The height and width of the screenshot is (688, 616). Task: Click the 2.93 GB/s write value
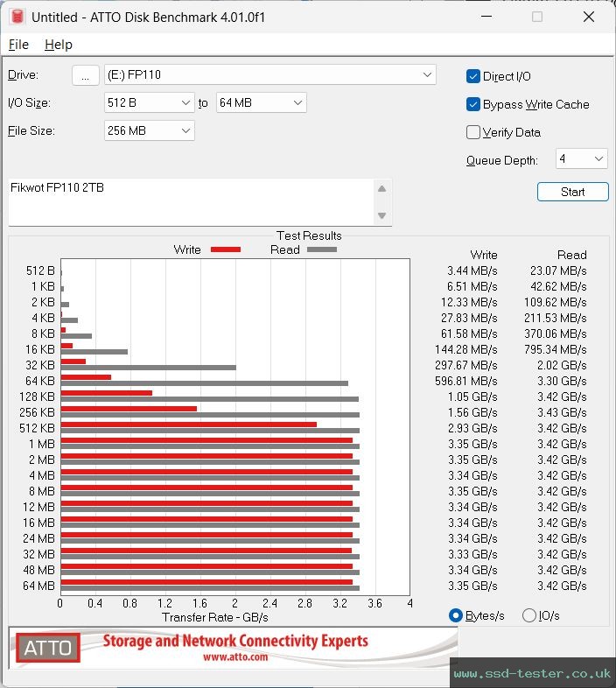click(472, 428)
